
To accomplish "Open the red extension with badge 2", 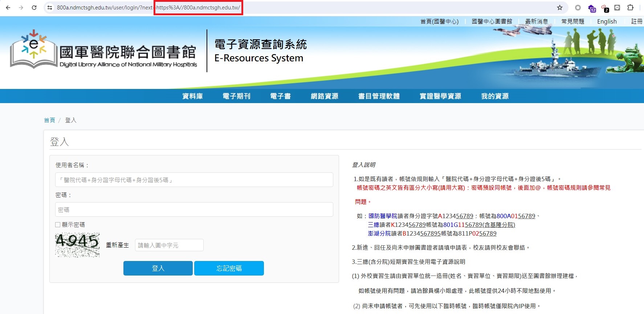I will [x=605, y=8].
